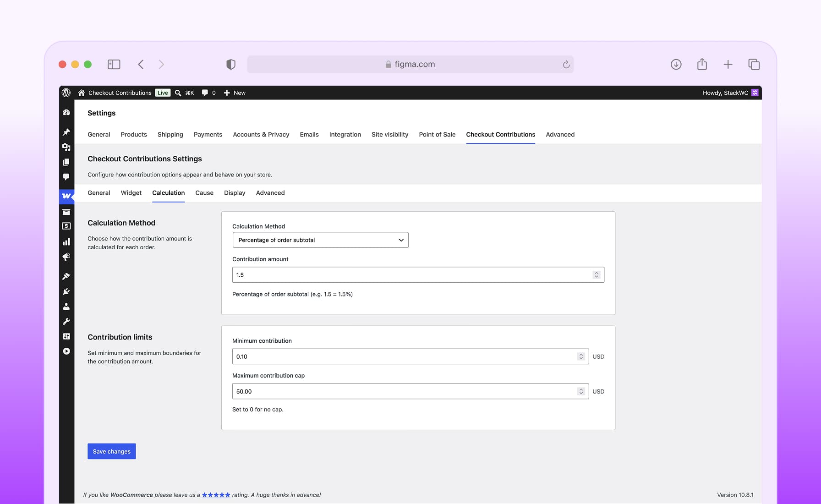
Task: Click the Checkout Contributions site name link
Action: click(120, 93)
